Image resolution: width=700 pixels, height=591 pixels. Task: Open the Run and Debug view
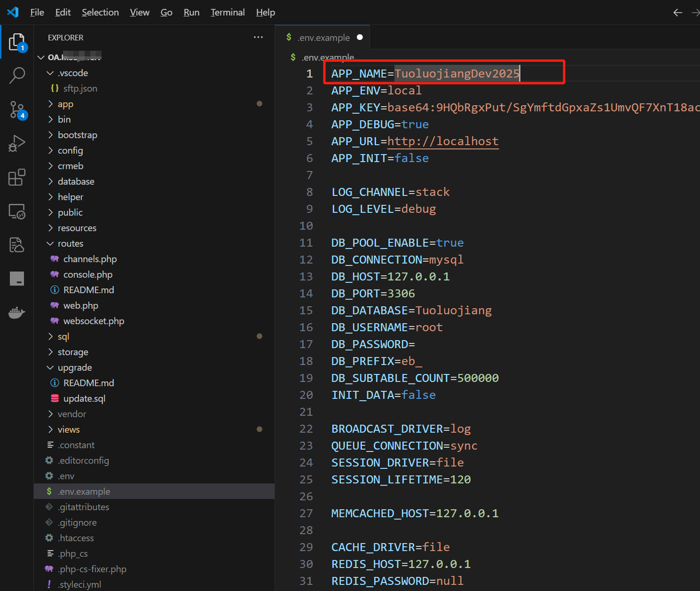coord(17,143)
